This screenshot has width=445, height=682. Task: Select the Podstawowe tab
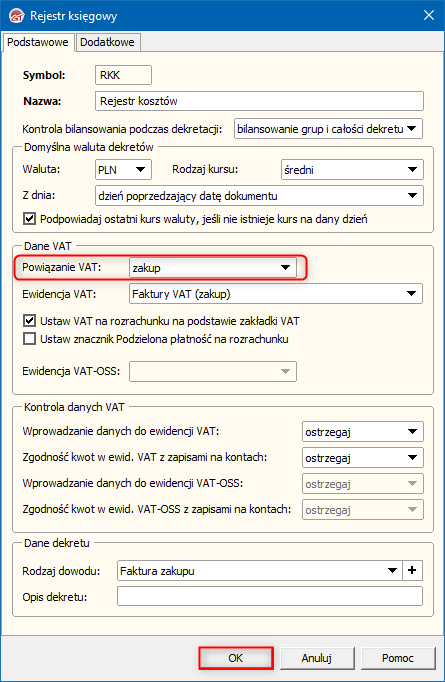pyautogui.click(x=38, y=42)
